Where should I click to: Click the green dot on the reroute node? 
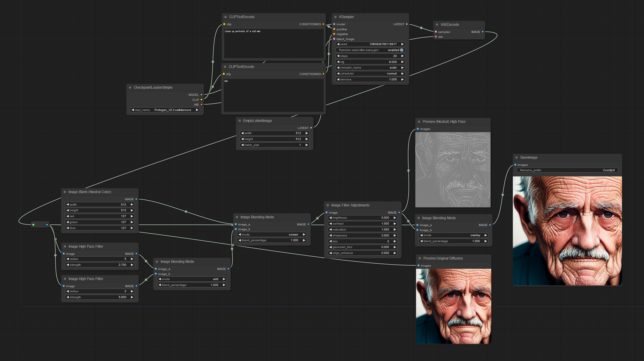pos(33,225)
